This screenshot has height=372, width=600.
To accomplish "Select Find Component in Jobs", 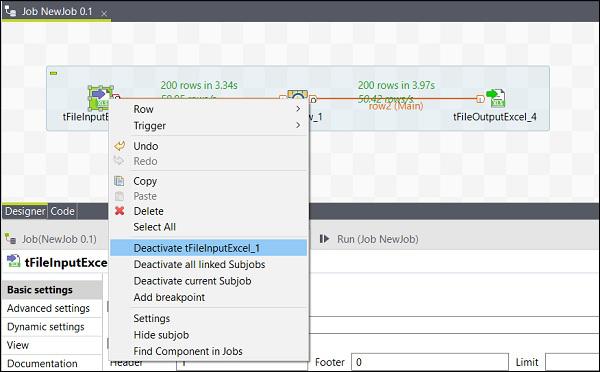I will tap(209, 351).
